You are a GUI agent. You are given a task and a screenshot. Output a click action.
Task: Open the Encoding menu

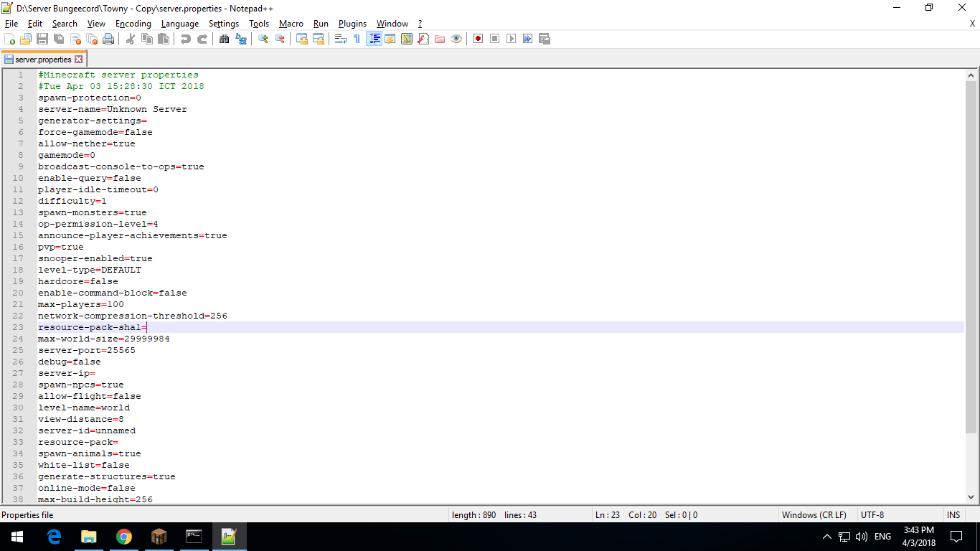click(133, 24)
